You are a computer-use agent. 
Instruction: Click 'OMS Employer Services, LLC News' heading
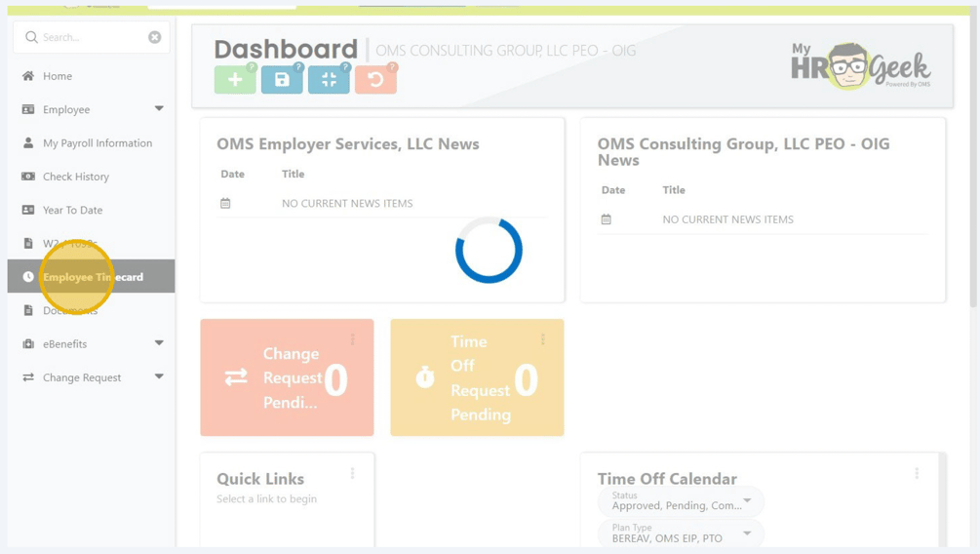(348, 143)
